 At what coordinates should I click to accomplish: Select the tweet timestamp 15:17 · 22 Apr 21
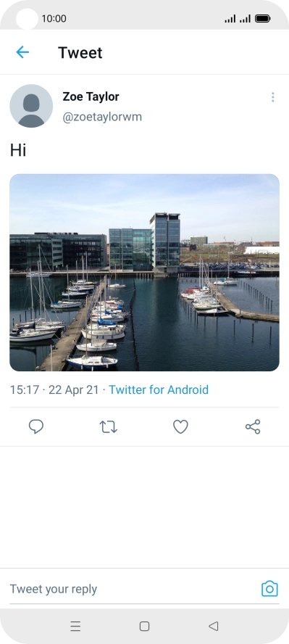(54, 389)
